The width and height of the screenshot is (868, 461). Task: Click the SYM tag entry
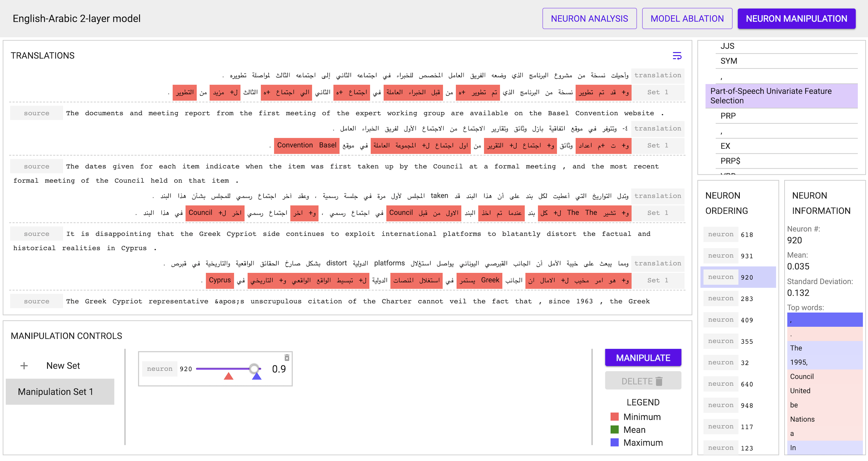(729, 61)
